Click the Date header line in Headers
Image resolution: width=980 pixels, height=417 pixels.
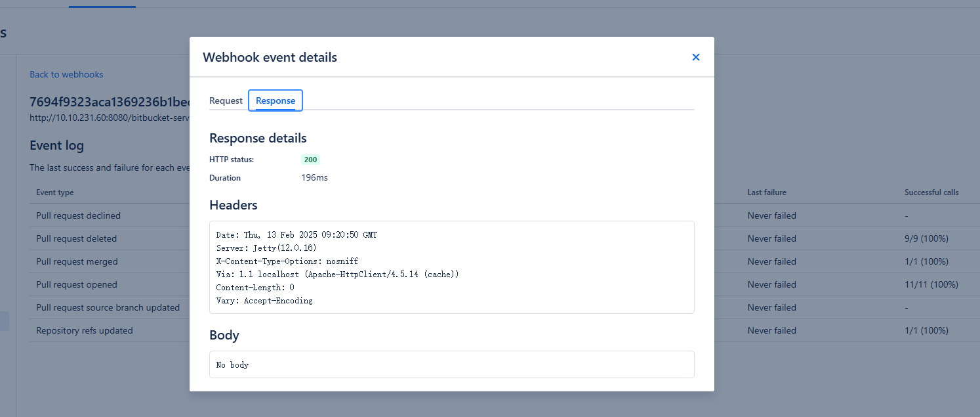point(296,235)
